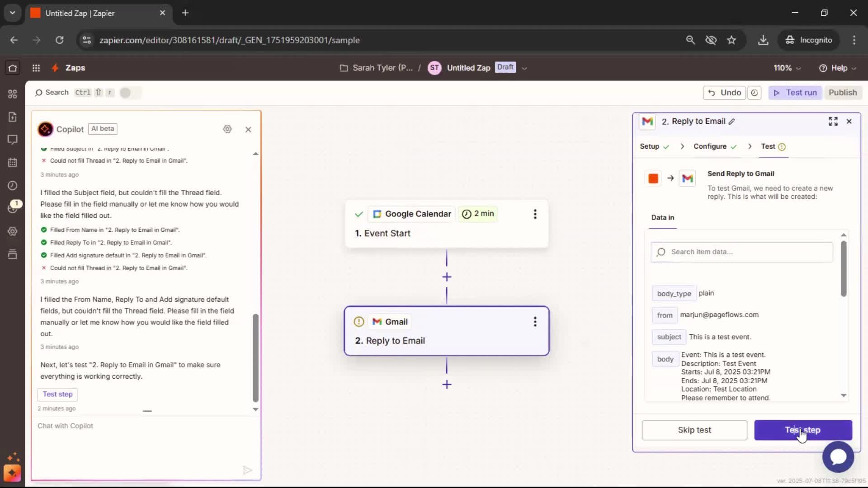Click the Data in panel scrollbar thumb
This screenshot has width=868, height=488.
tap(844, 269)
